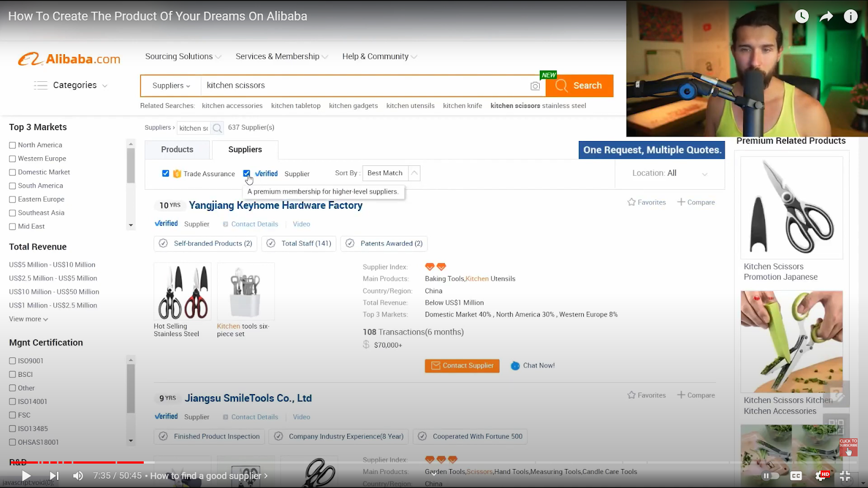Open Jiangsu SmileTools Co., Ltd page
This screenshot has width=868, height=488.
(x=248, y=399)
